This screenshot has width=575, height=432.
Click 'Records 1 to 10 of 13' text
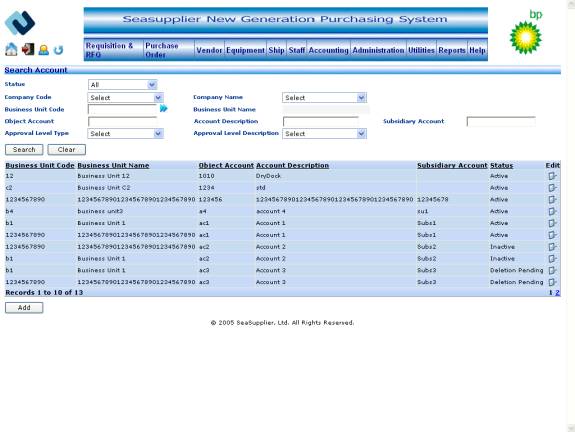[x=44, y=293]
